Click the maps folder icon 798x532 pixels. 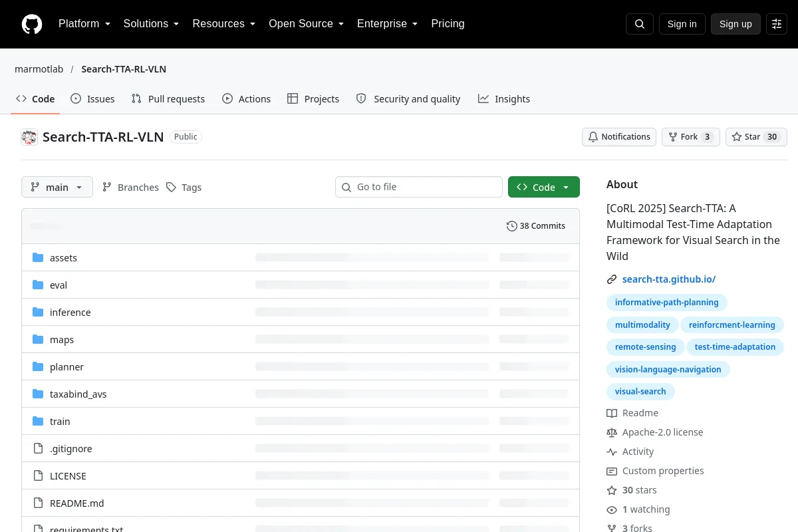tap(38, 339)
